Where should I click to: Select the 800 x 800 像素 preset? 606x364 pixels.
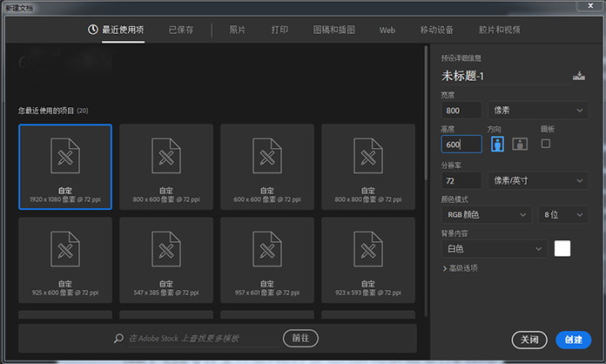pyautogui.click(x=368, y=167)
